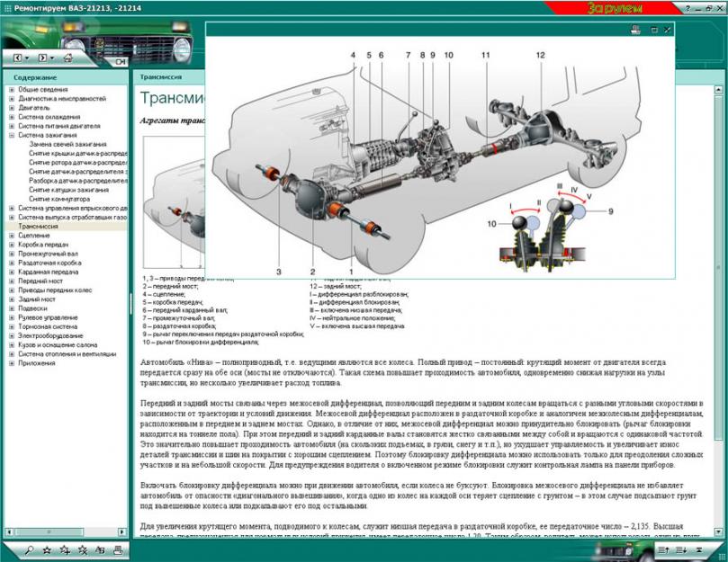Expand the Двигатель section
Viewport: 728px width, 562px height.
click(x=12, y=108)
